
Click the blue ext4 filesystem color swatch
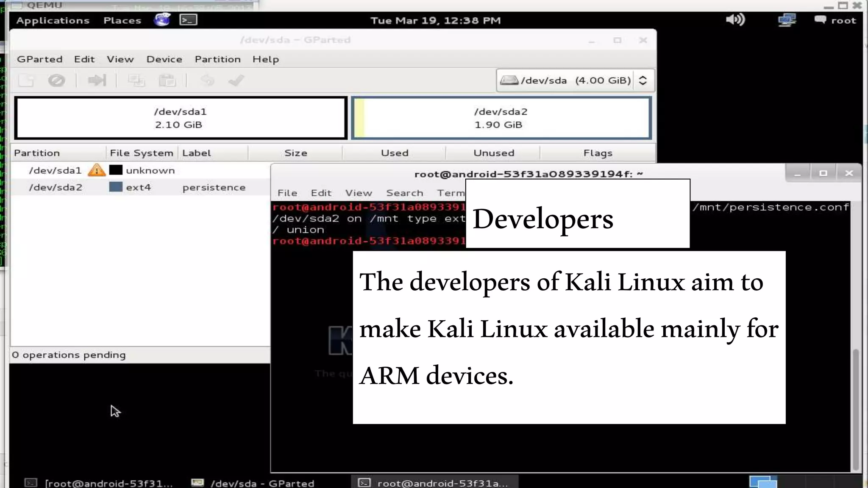[116, 187]
